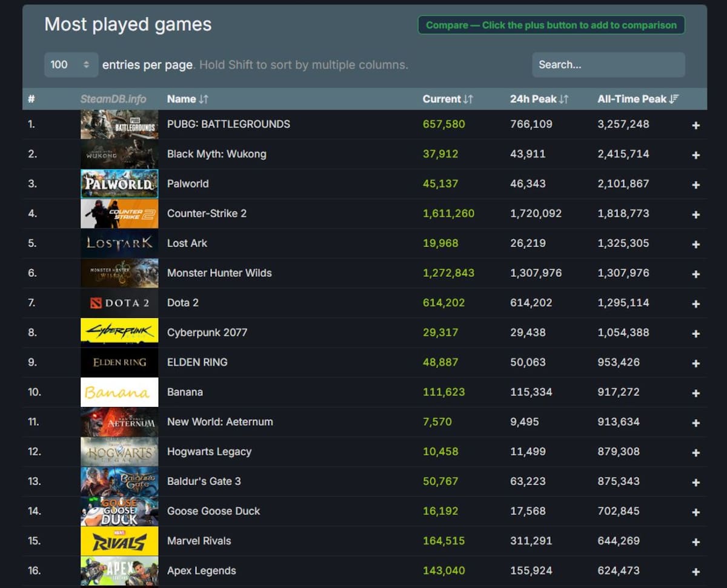Click plus icon for Palworld row
This screenshot has width=727, height=588.
click(x=695, y=185)
